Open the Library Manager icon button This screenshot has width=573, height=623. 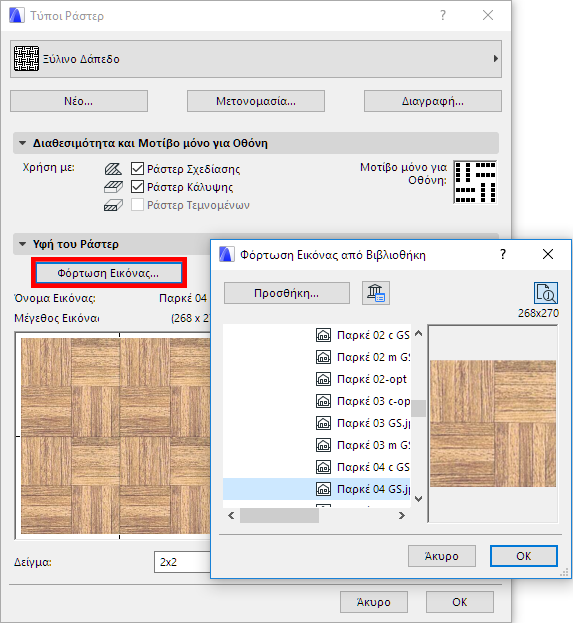pyautogui.click(x=376, y=293)
